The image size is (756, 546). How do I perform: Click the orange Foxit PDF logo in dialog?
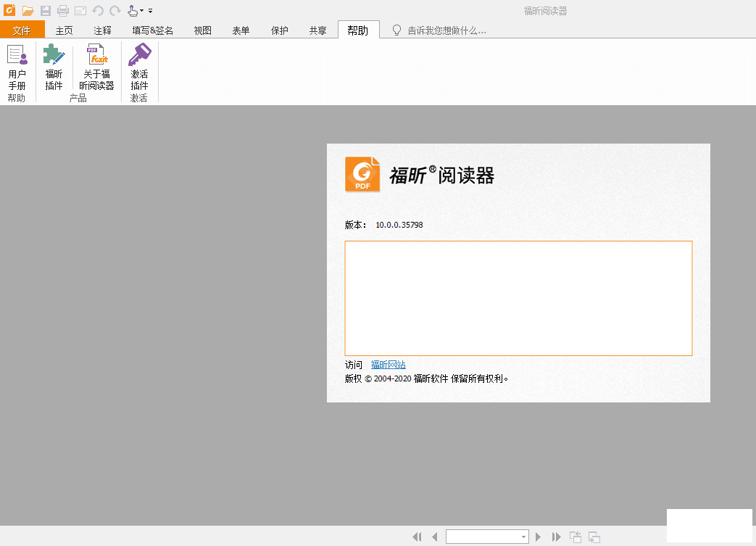pos(362,174)
